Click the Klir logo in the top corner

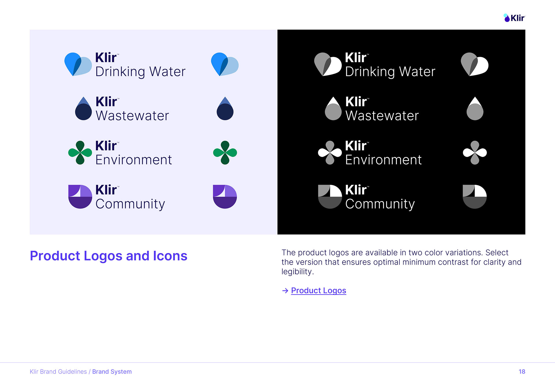point(514,18)
